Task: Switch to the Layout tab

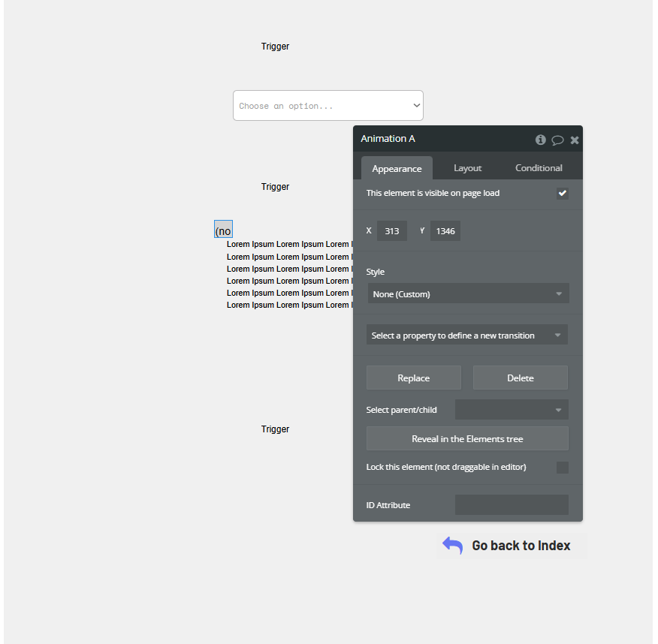Action: (467, 168)
